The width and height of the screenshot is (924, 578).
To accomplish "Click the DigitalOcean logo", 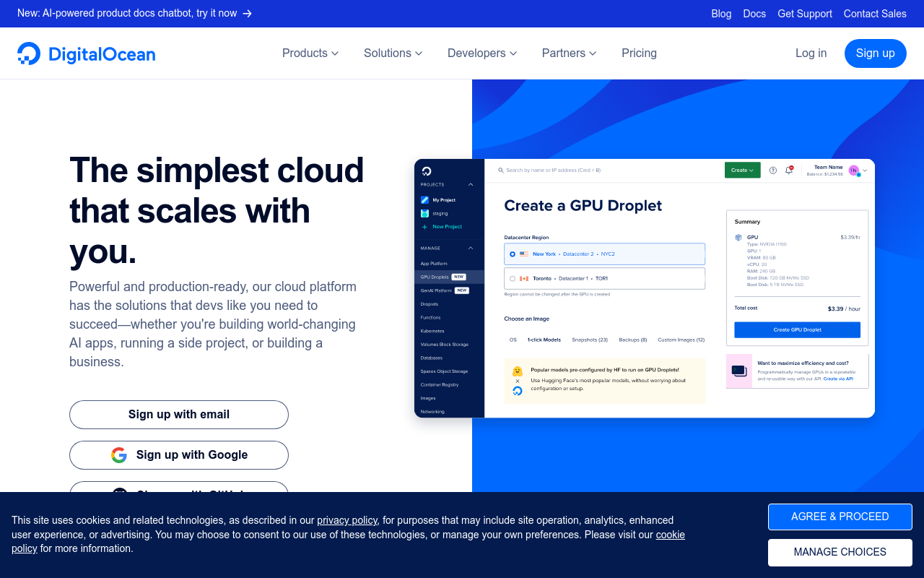I will click(86, 53).
